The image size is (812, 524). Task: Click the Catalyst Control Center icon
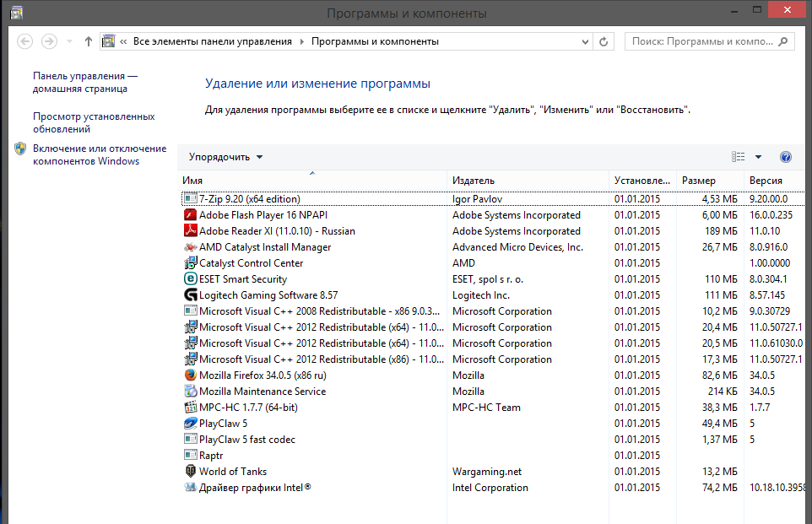click(191, 263)
